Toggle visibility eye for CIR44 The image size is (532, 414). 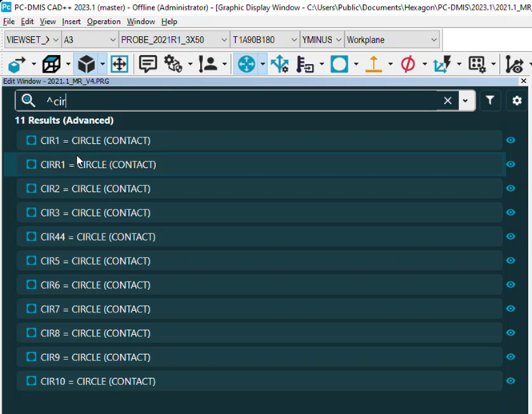click(510, 237)
